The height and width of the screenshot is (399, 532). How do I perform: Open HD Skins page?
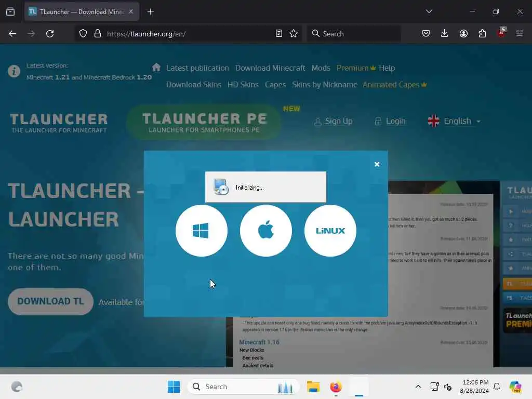[243, 85]
